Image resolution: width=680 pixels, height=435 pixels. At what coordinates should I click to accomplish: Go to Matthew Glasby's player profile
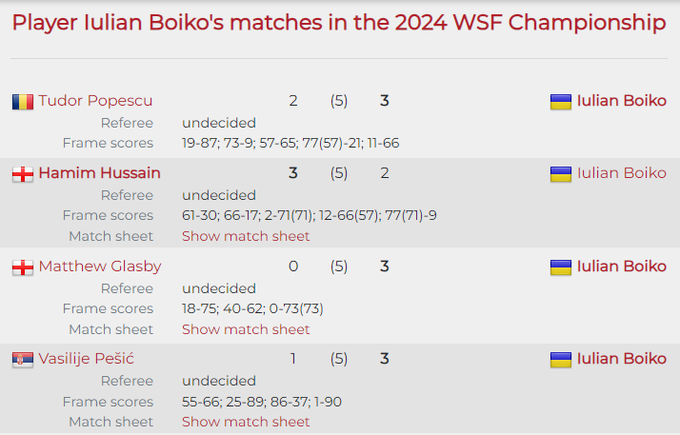coord(99,267)
